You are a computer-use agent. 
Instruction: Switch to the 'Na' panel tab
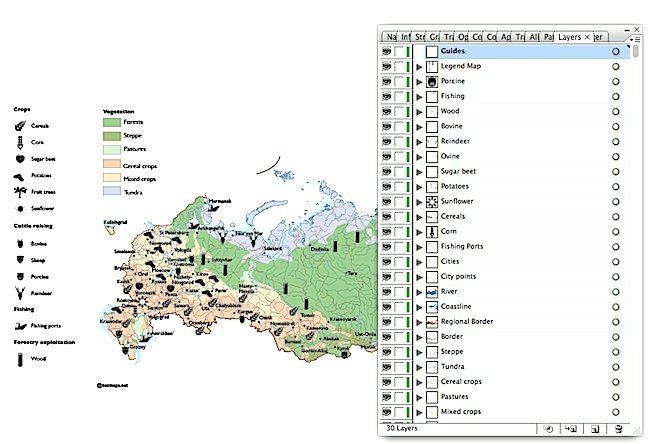pos(390,37)
